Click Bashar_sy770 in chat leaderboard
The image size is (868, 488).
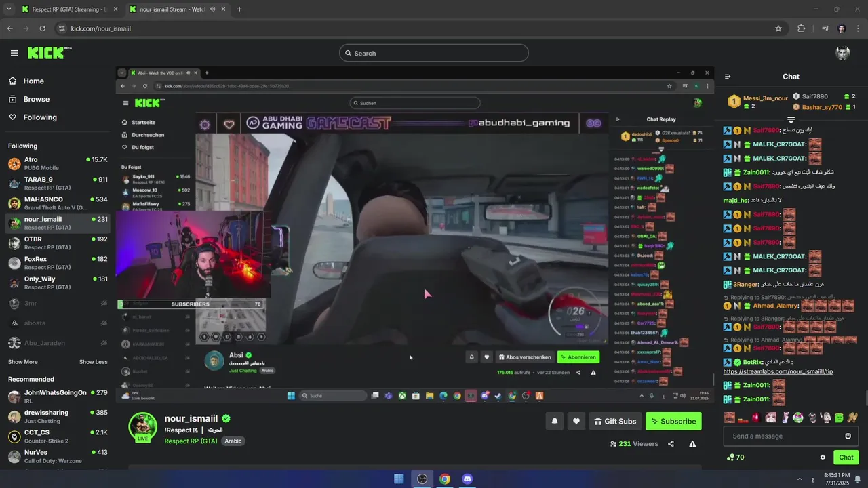(822, 107)
